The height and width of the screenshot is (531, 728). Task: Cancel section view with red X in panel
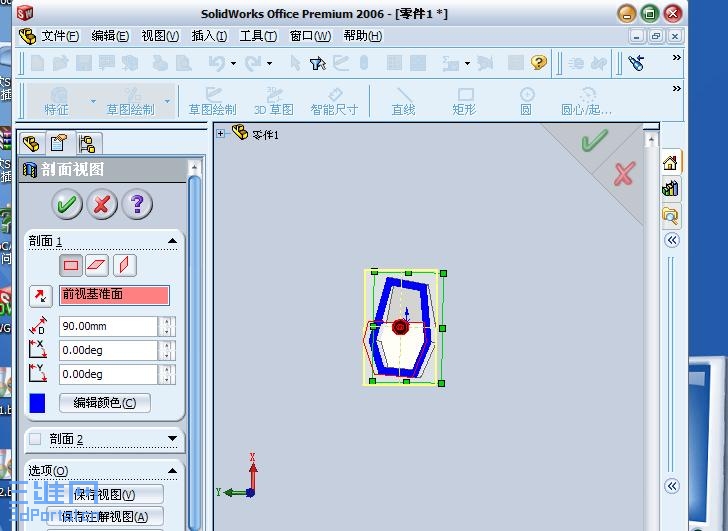pos(102,204)
